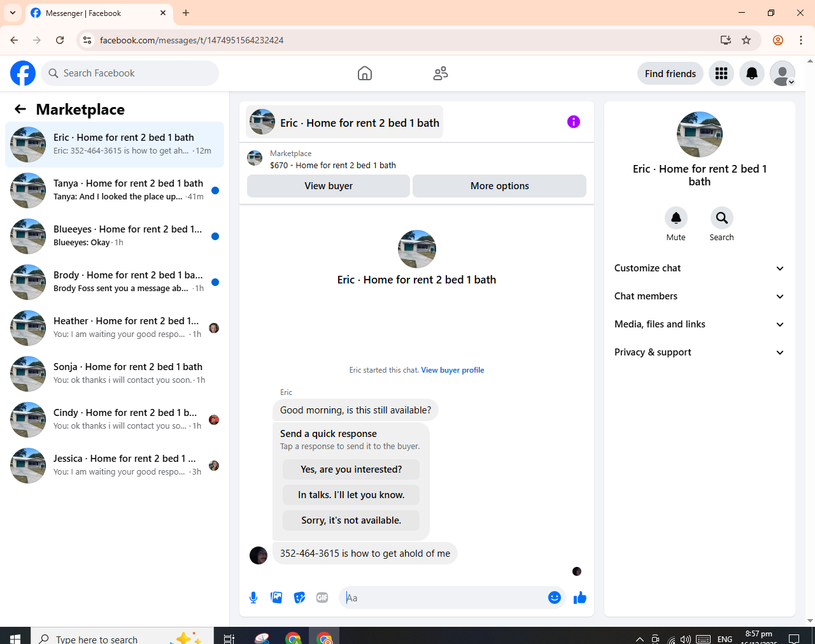Open Jessica's conversation

click(x=115, y=466)
